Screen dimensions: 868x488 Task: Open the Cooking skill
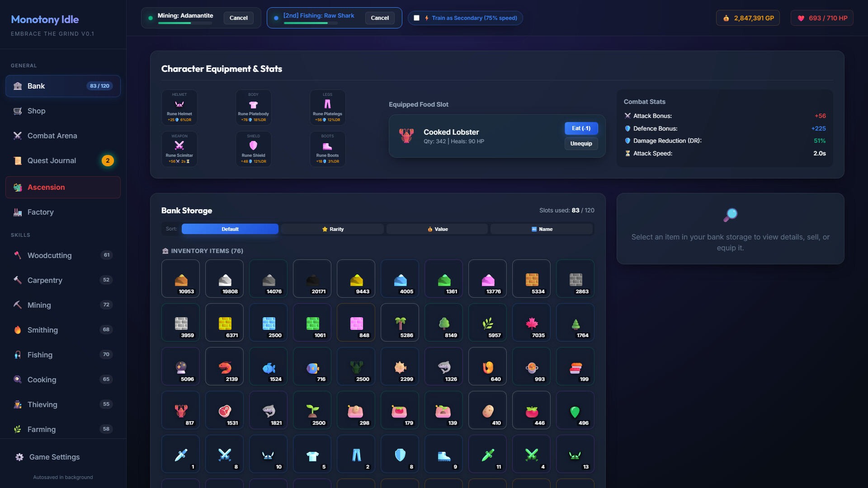point(63,380)
